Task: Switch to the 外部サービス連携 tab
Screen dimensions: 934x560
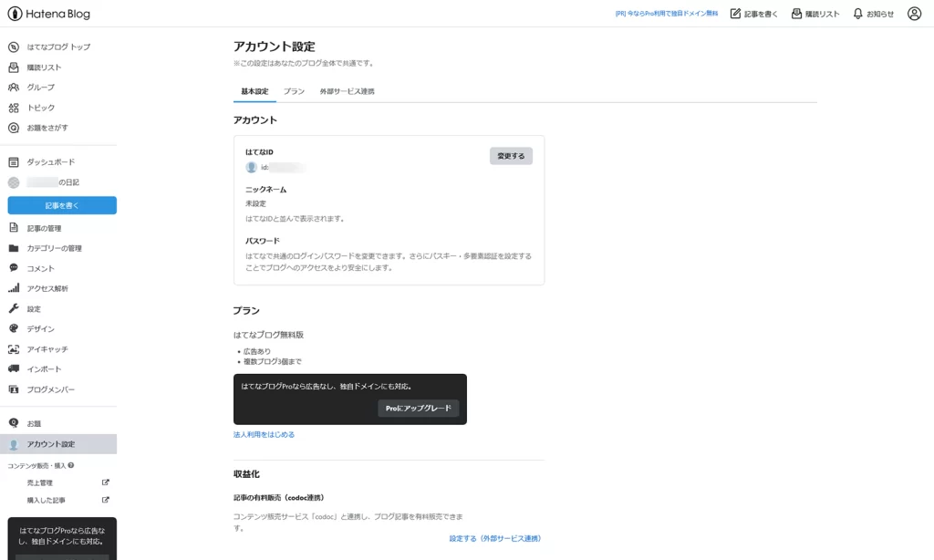Action: (x=347, y=92)
